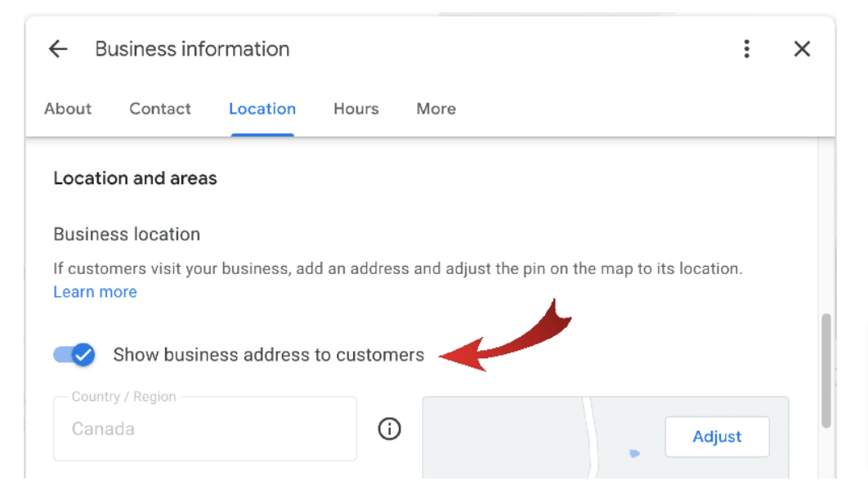Image resolution: width=868 pixels, height=499 pixels.
Task: Open the Hours tab
Action: pyautogui.click(x=356, y=109)
